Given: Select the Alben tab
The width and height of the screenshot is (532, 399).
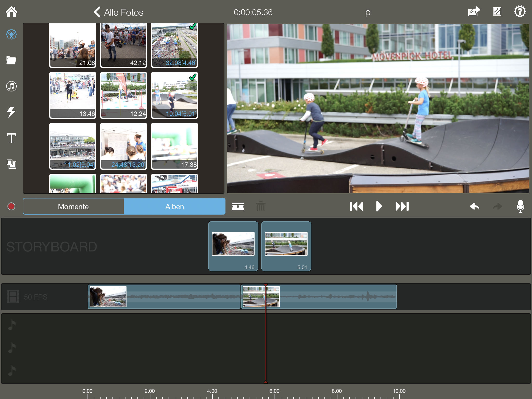Looking at the screenshot, I should pyautogui.click(x=175, y=207).
